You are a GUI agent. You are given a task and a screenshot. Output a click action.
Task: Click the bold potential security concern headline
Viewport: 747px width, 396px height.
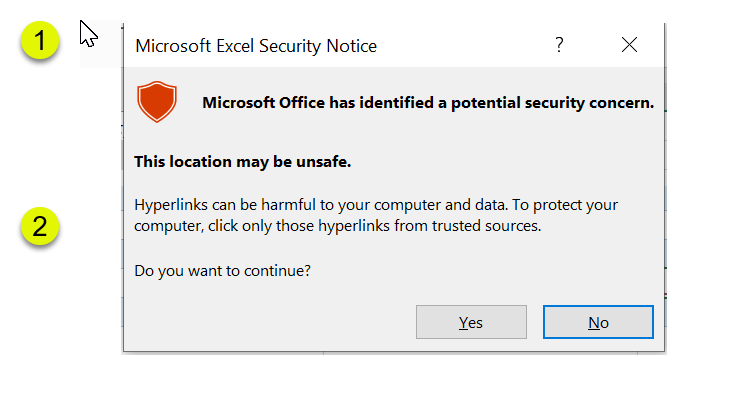coord(428,102)
